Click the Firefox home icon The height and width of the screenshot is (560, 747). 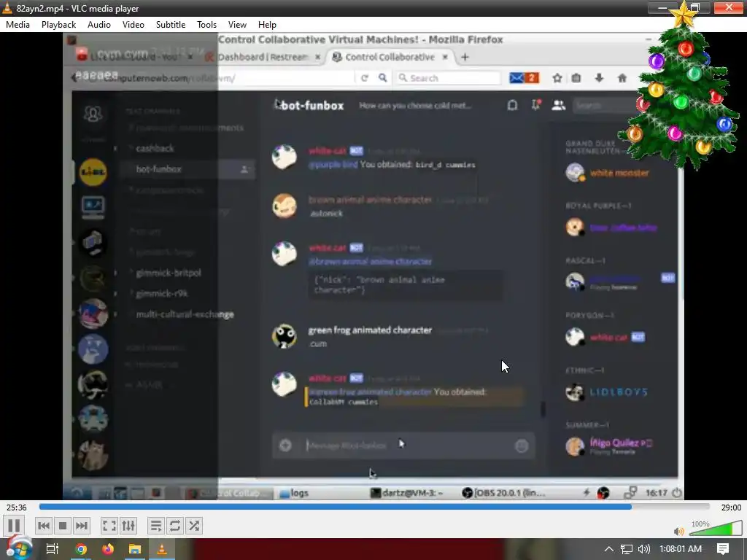[622, 78]
